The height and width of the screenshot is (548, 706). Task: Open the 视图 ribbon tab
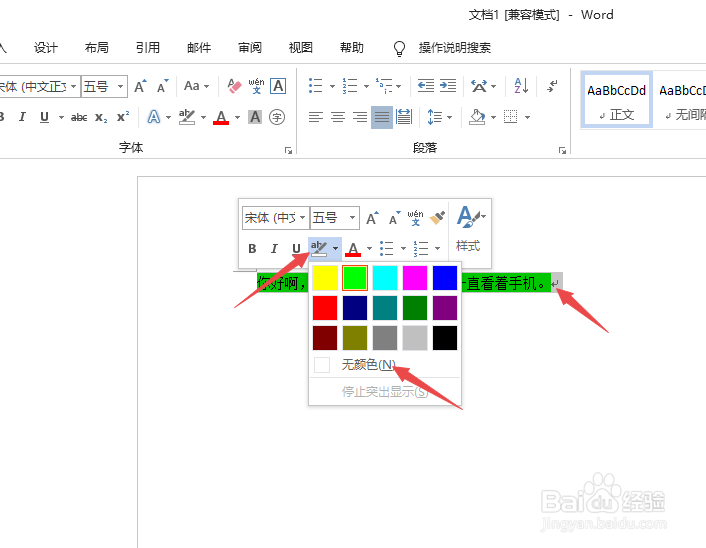(301, 48)
